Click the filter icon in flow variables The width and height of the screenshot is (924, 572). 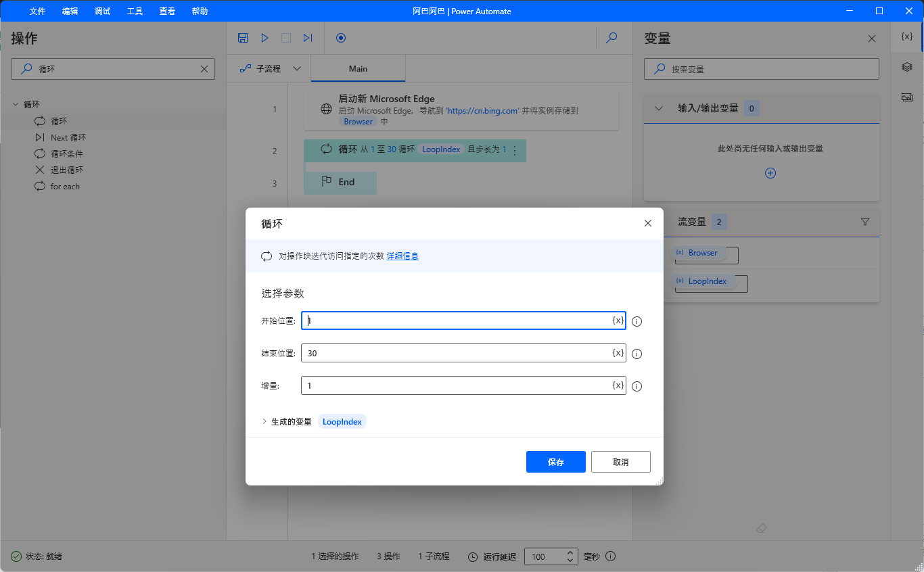[x=865, y=222]
